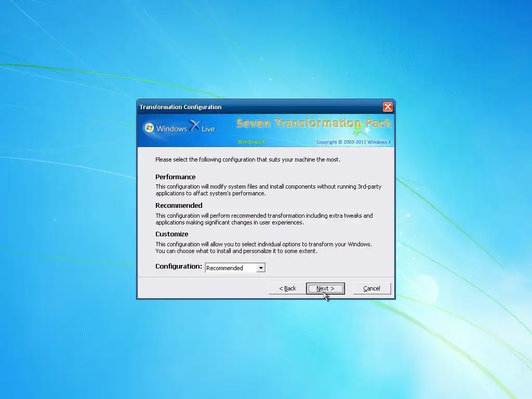Click the 'modify system files' Performance description
532x399 pixels.
(x=269, y=190)
